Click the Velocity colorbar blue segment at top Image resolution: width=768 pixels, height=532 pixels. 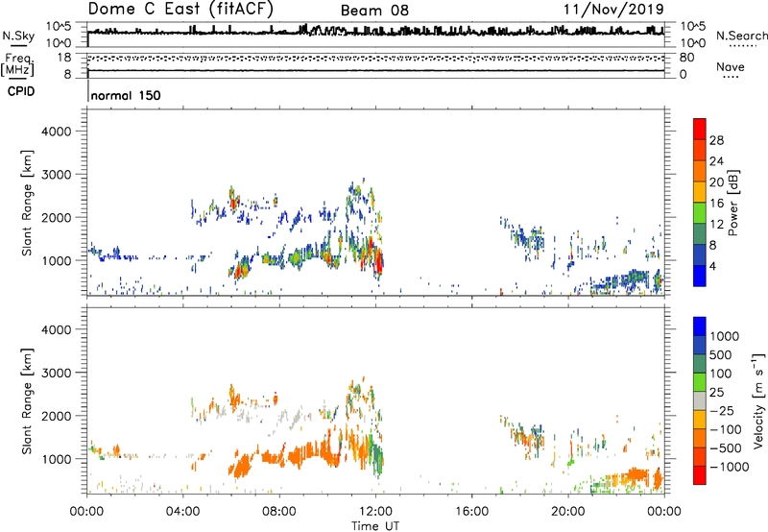[700, 326]
